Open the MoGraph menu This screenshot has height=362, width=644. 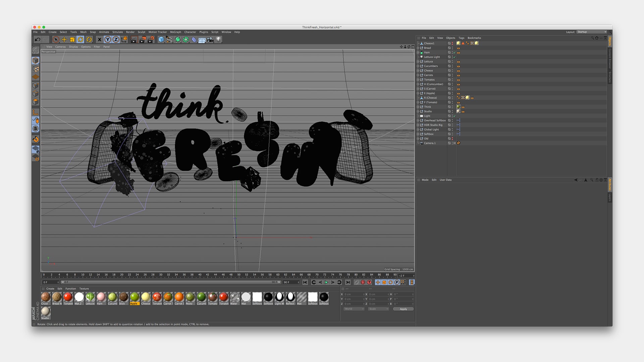tap(175, 32)
